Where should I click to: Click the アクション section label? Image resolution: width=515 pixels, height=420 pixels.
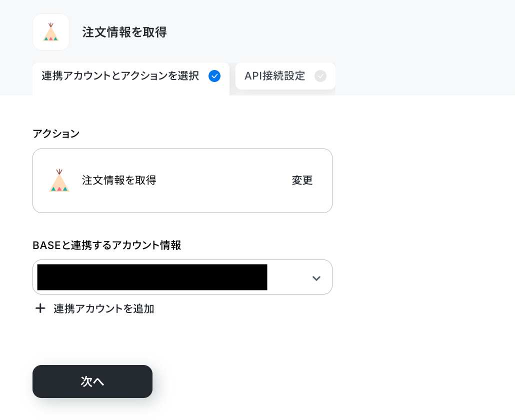(x=56, y=133)
